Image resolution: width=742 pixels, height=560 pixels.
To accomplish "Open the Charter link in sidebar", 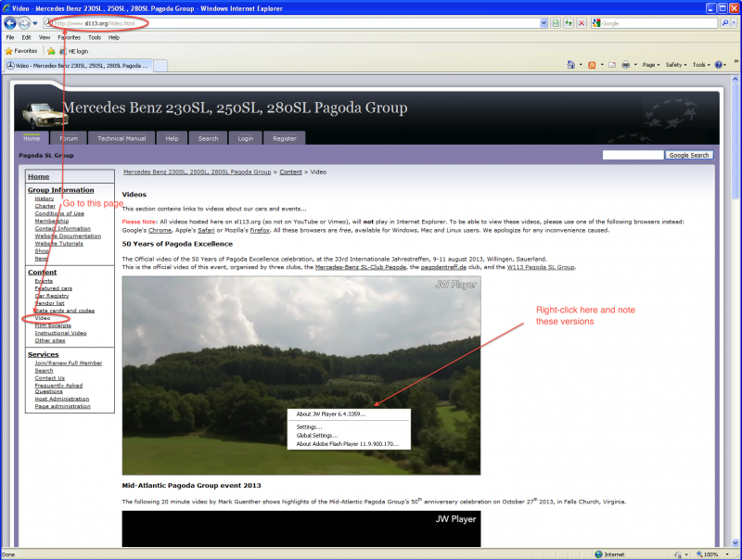I will click(x=45, y=206).
